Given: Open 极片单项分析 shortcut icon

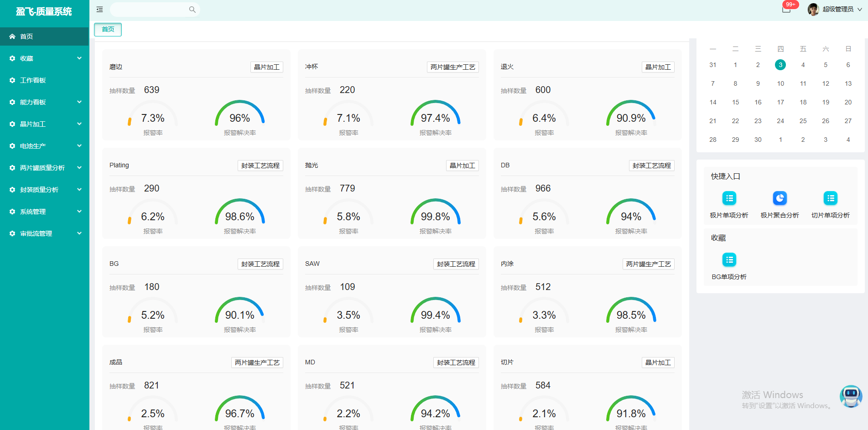Looking at the screenshot, I should pos(729,198).
